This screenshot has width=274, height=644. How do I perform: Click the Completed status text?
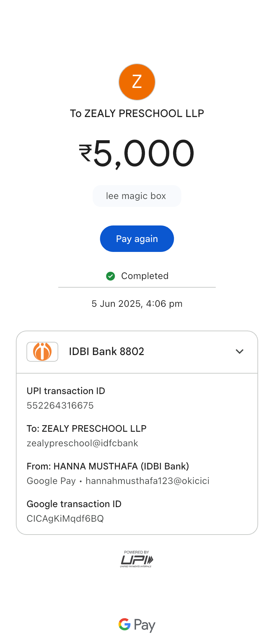(x=145, y=276)
